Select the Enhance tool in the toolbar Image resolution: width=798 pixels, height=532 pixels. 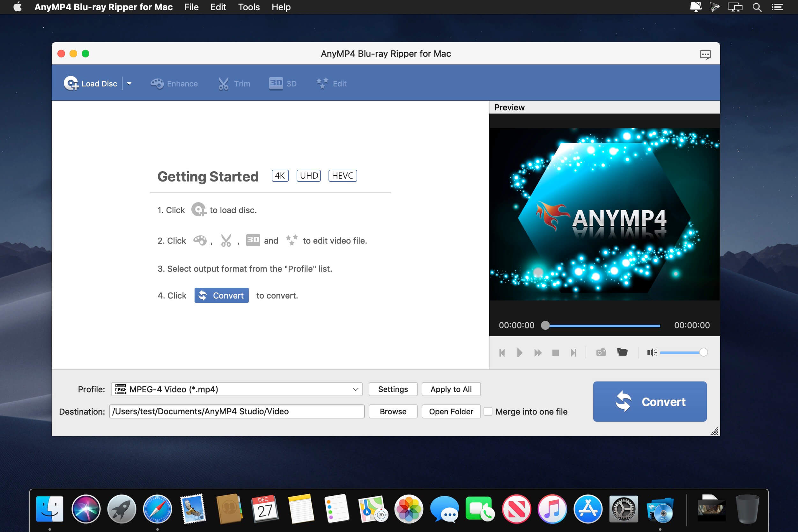(x=174, y=84)
